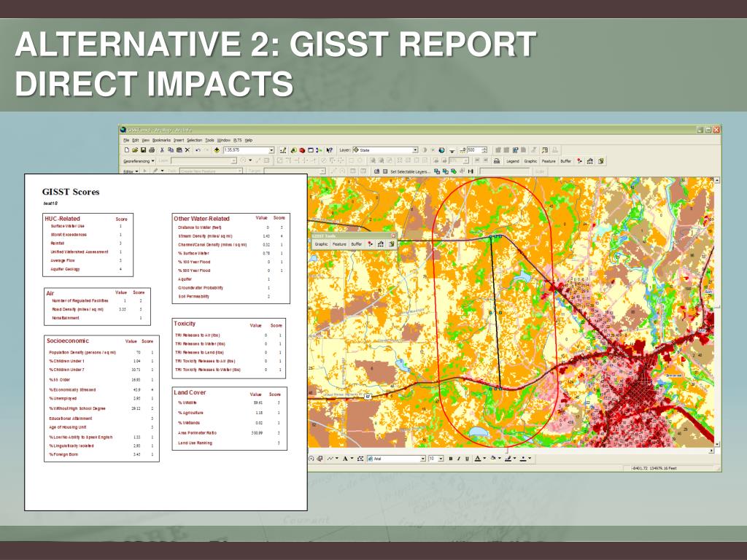Open the Layer dropdown showing State

415,150
